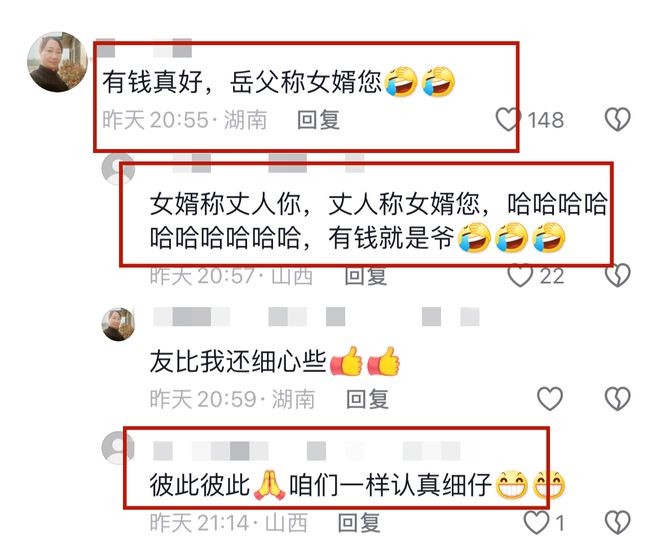Dislike the 20:59 Hunan reply

tap(617, 398)
